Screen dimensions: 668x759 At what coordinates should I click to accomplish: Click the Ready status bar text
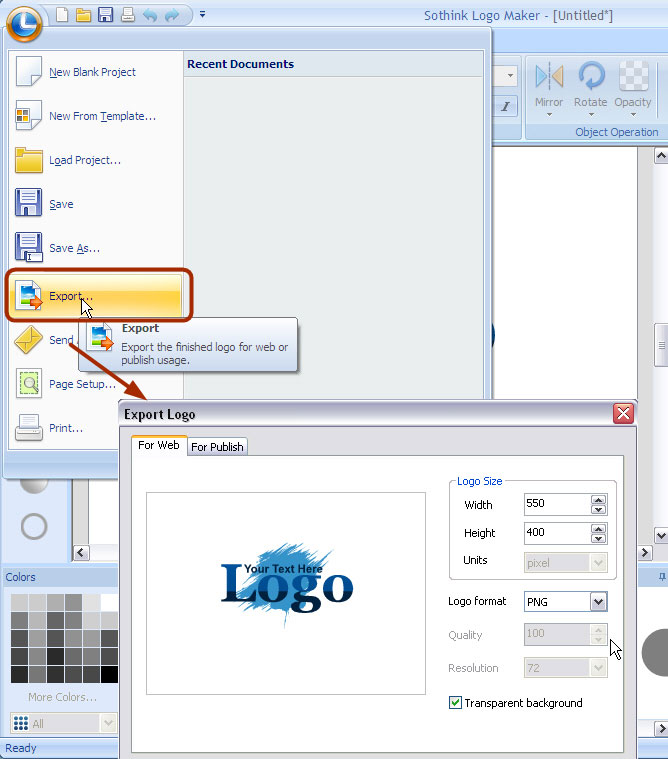pyautogui.click(x=21, y=748)
